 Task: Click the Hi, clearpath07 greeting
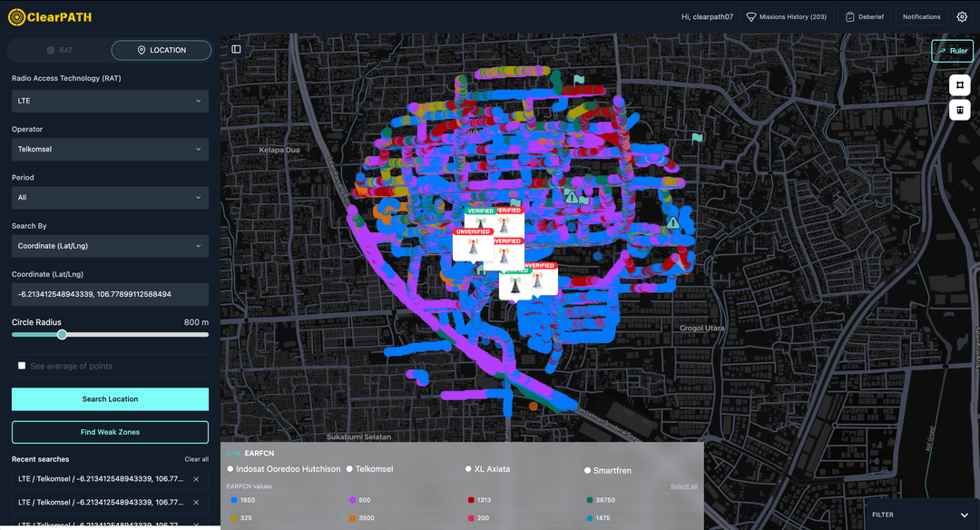click(x=707, y=17)
